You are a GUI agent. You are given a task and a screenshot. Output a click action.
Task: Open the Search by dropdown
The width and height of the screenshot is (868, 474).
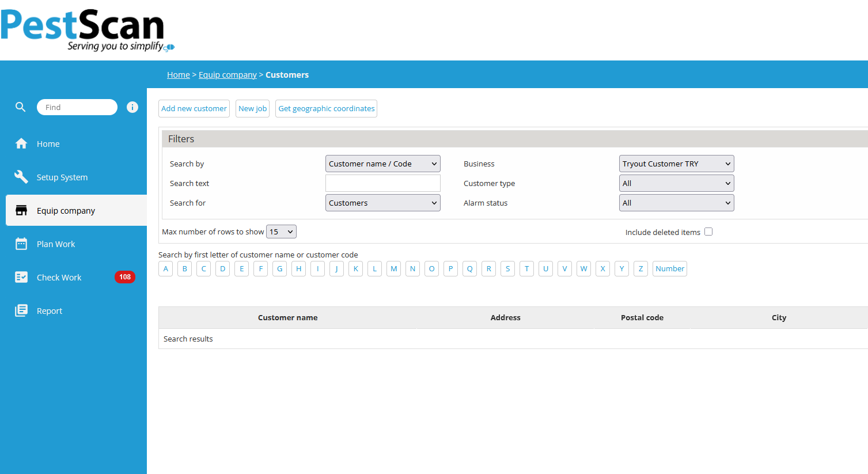[383, 164]
